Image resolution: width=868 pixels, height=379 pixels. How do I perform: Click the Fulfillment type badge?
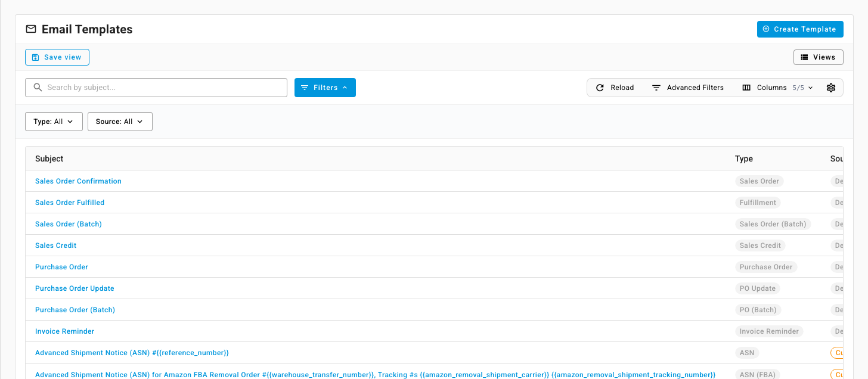[758, 203]
